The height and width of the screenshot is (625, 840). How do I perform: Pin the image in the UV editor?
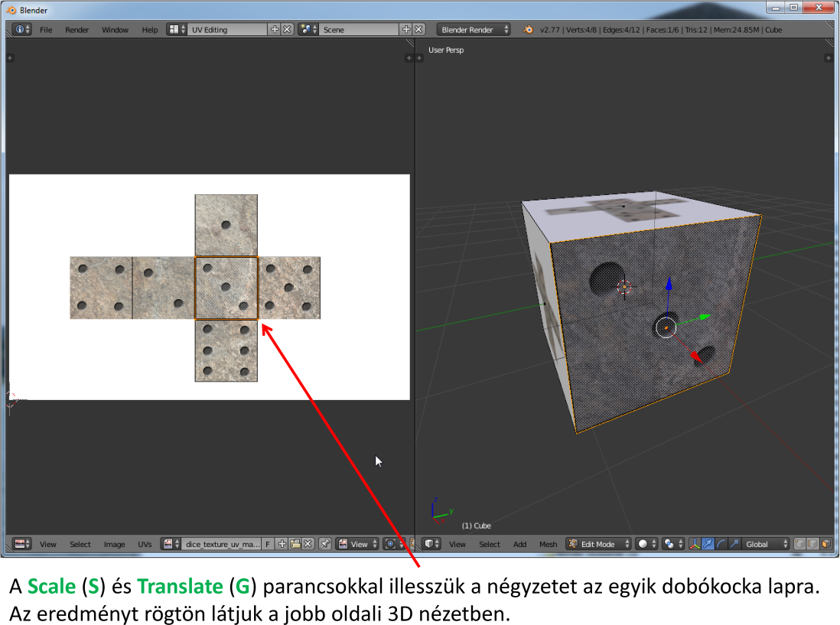325,544
